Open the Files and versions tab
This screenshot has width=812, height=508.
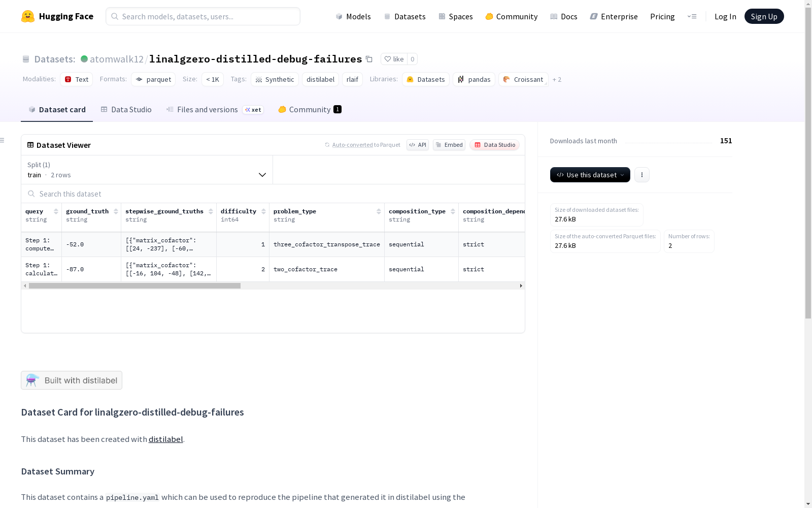point(215,110)
